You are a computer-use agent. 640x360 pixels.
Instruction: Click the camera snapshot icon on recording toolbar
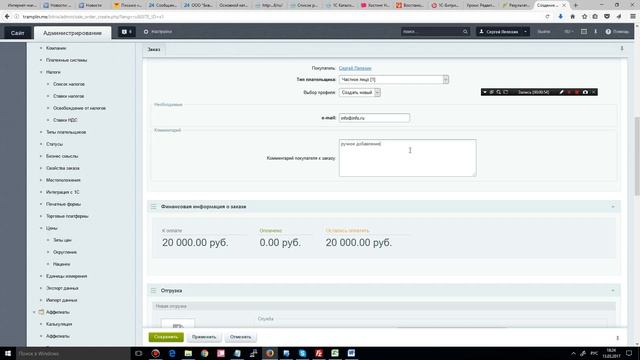pyautogui.click(x=585, y=92)
